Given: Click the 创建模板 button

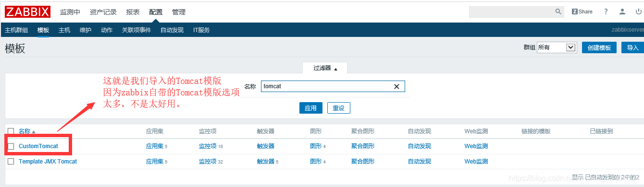Looking at the screenshot, I should point(599,47).
